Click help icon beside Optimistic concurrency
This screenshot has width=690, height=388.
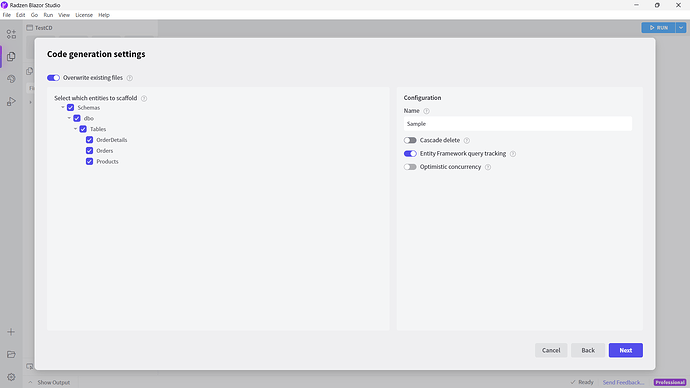(488, 167)
